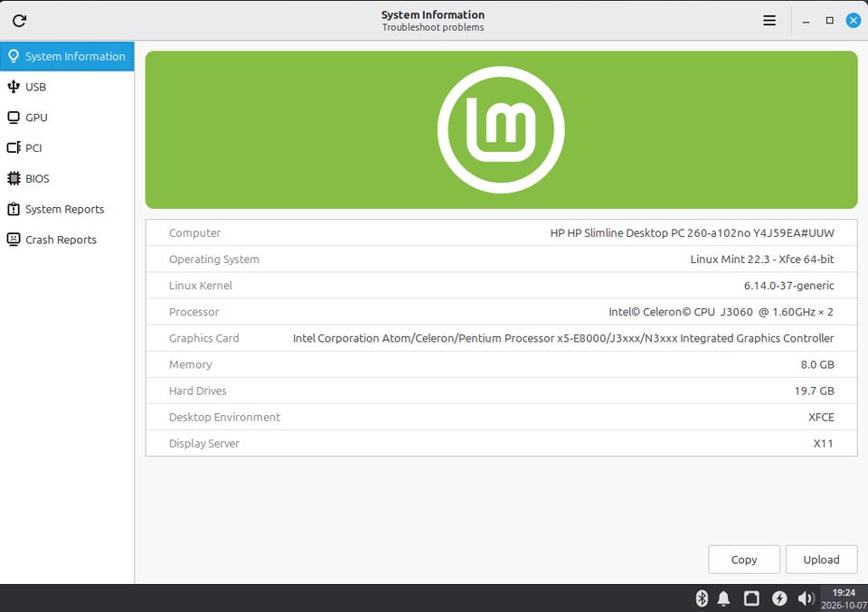Viewport: 868px width, 612px height.
Task: Click the hard drives value '19.7 GB'
Action: click(x=814, y=391)
